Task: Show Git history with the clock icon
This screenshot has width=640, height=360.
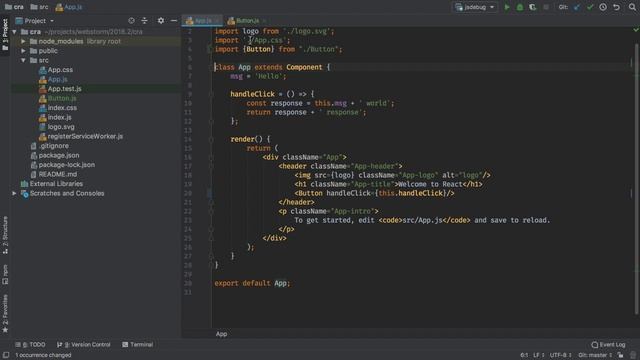Action: 603,7
